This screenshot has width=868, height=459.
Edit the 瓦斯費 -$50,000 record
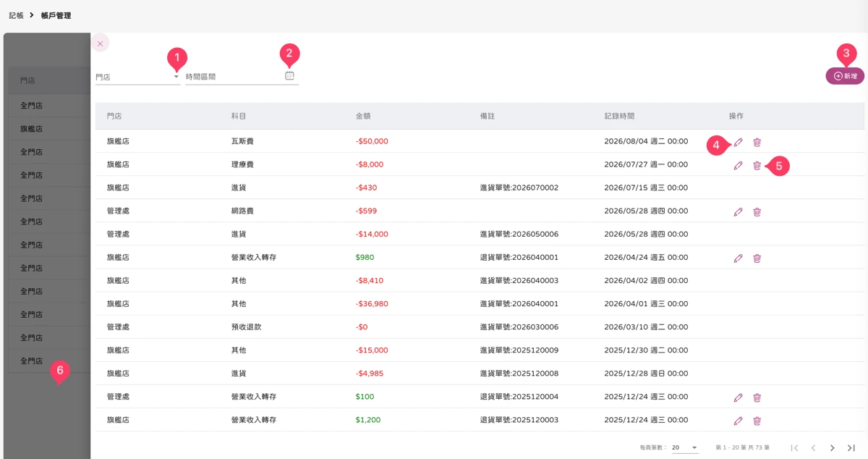(738, 142)
